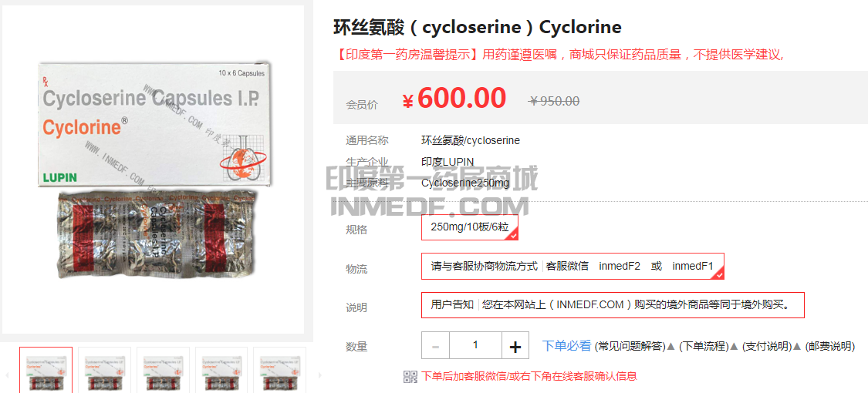Click the quantity input field showing 1
The image size is (868, 393).
(475, 347)
